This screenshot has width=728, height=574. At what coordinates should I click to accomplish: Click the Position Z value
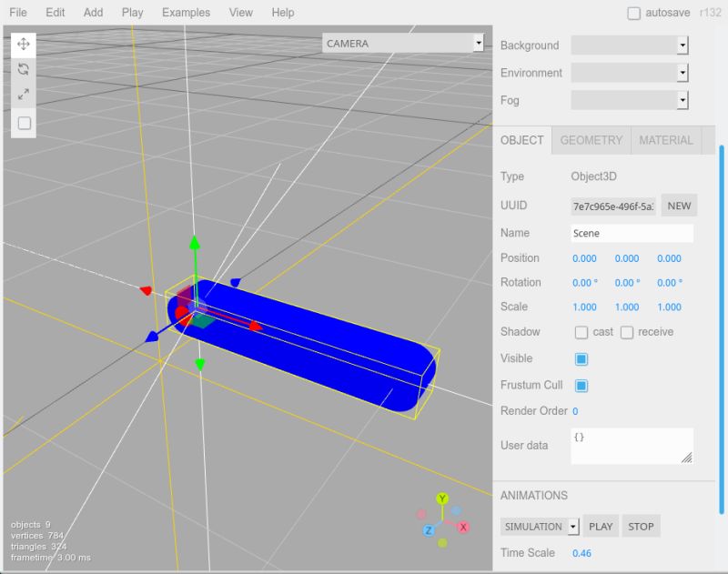(x=669, y=258)
